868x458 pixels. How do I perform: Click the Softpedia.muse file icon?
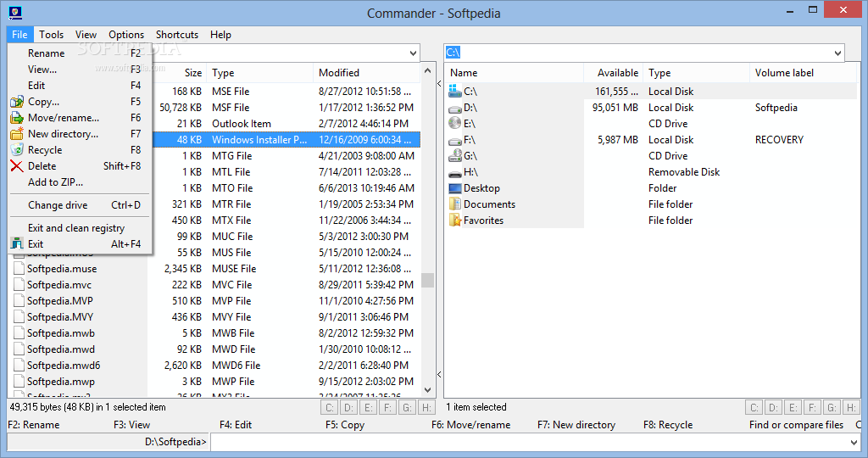coord(19,269)
